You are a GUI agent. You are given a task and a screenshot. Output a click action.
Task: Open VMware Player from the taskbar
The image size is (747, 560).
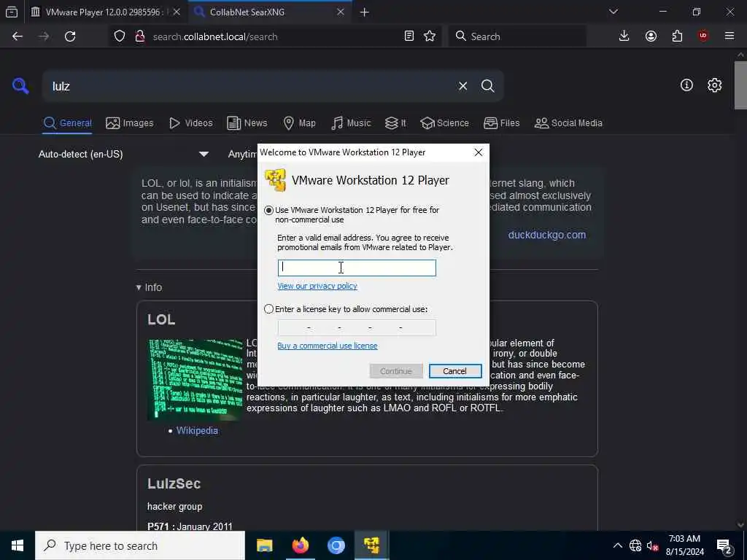point(371,545)
